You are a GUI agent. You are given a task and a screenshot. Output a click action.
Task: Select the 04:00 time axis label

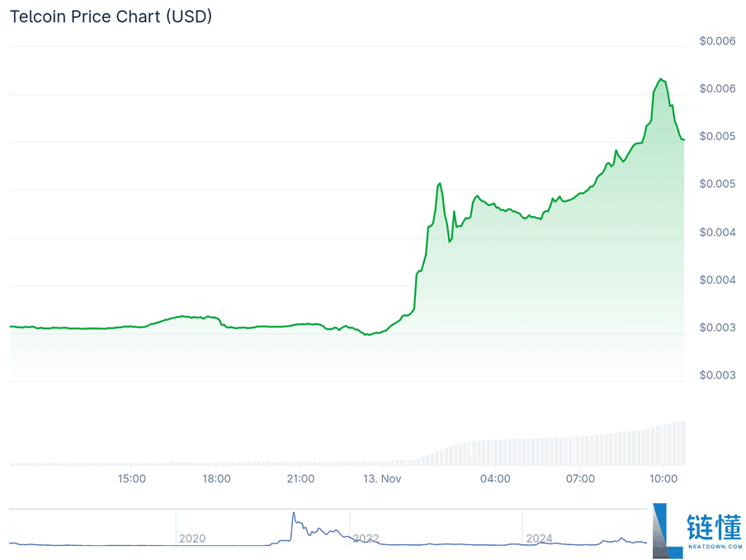tap(495, 479)
